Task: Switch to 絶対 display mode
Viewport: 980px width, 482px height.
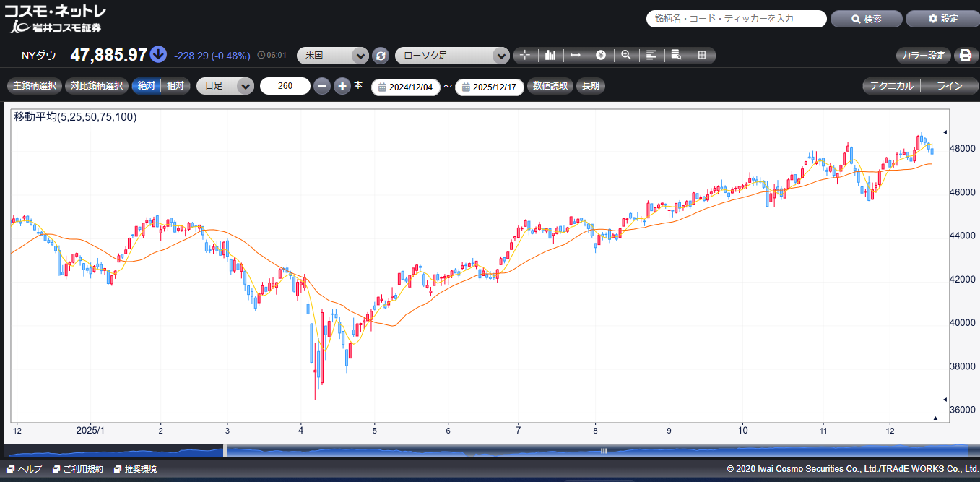Action: (146, 86)
